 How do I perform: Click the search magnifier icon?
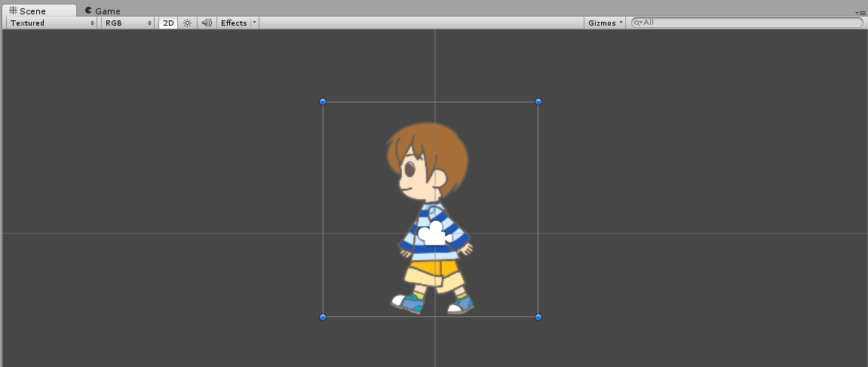click(638, 23)
